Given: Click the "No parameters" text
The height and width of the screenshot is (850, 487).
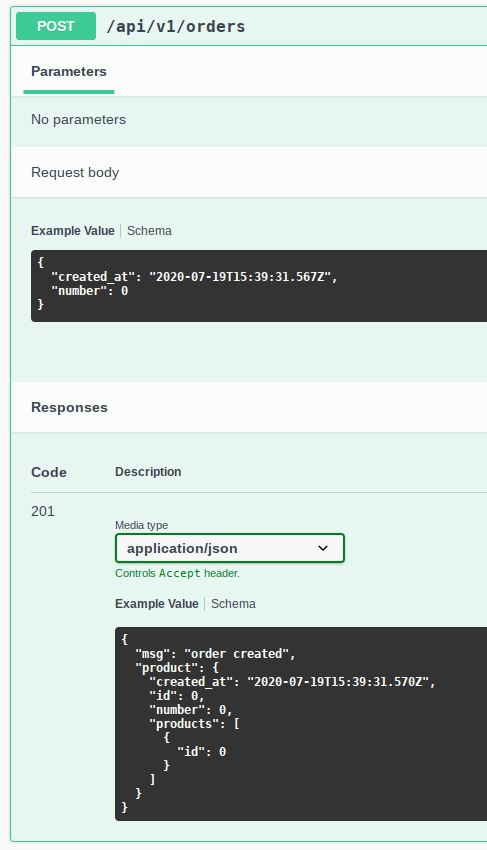Looking at the screenshot, I should pos(79,119).
